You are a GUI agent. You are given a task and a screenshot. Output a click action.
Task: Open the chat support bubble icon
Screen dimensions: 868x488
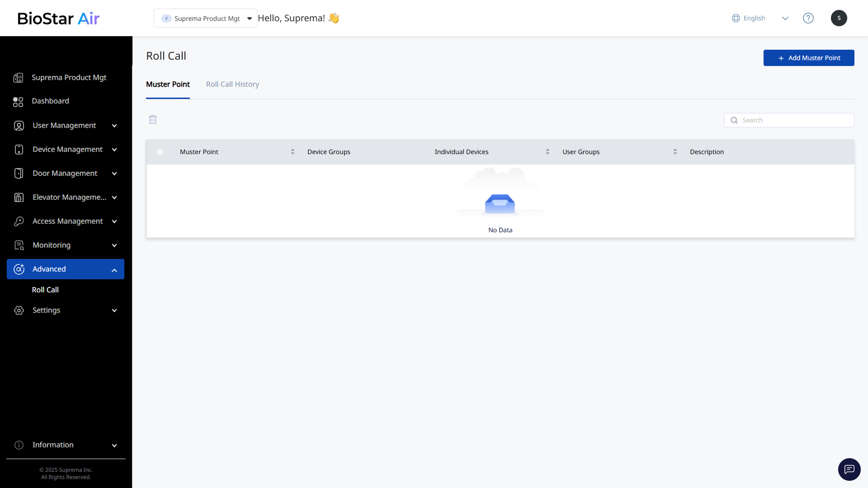point(849,469)
